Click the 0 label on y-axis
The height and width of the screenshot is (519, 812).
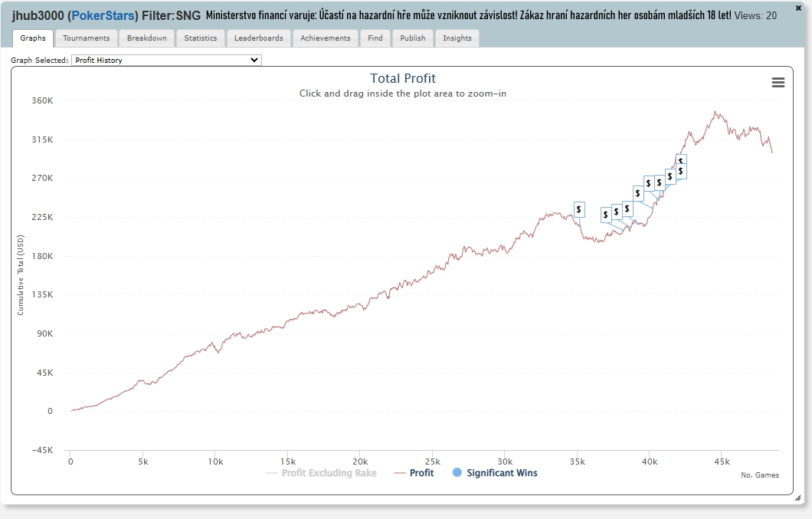coord(50,411)
